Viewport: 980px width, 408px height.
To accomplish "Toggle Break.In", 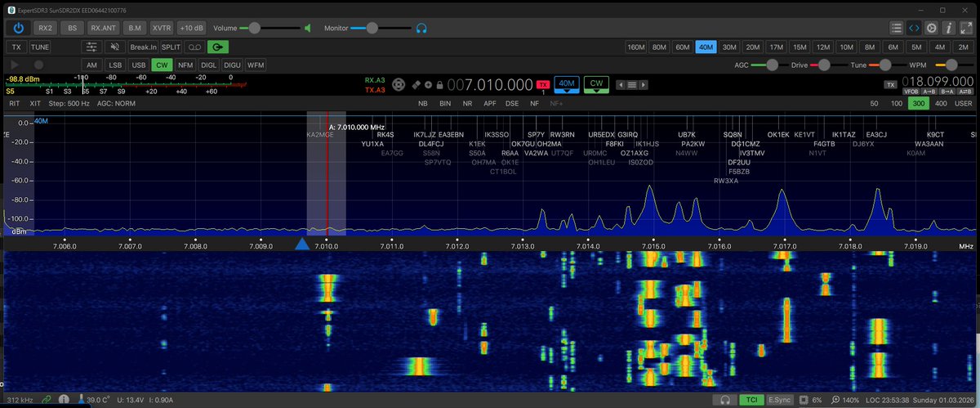I will point(143,47).
